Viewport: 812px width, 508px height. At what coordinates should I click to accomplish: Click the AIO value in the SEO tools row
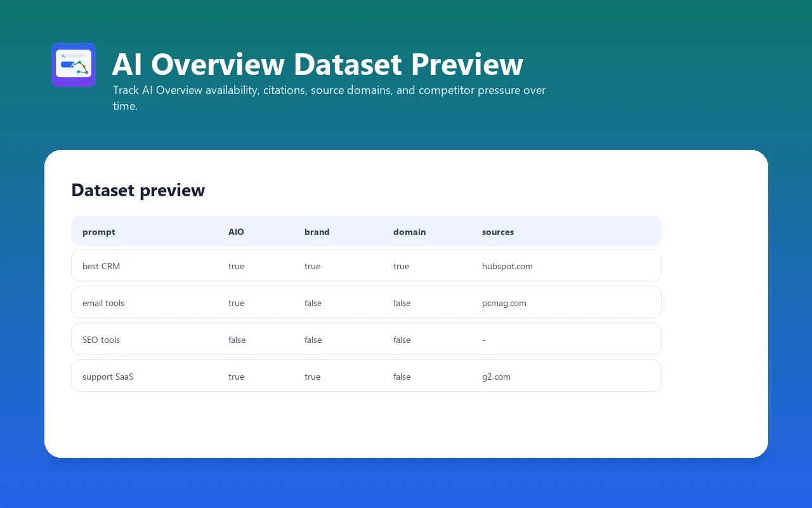[237, 340]
